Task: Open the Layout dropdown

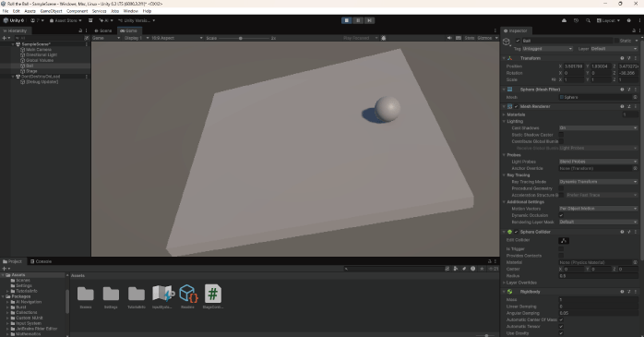Action: coord(608,20)
